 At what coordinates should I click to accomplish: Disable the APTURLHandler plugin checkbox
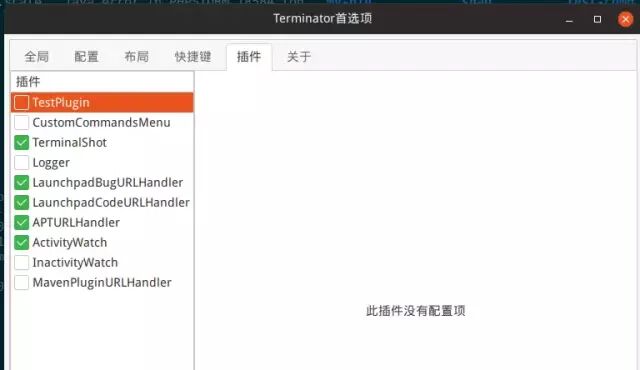tap(22, 222)
